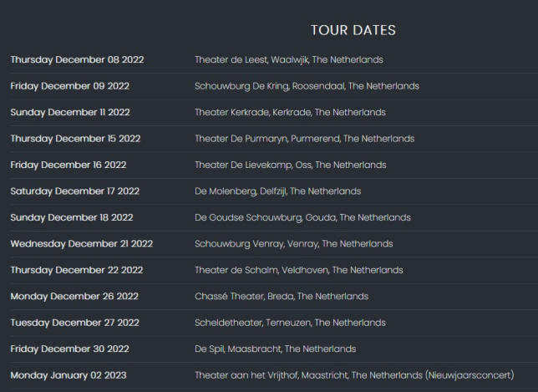The height and width of the screenshot is (392, 538).
Task: Select the Sunday December 18 2022 date
Action: 72,218
